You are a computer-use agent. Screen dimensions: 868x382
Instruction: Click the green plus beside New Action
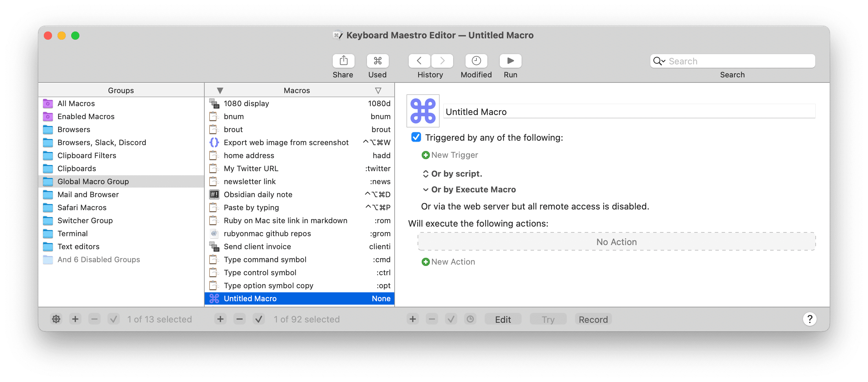pyautogui.click(x=425, y=262)
